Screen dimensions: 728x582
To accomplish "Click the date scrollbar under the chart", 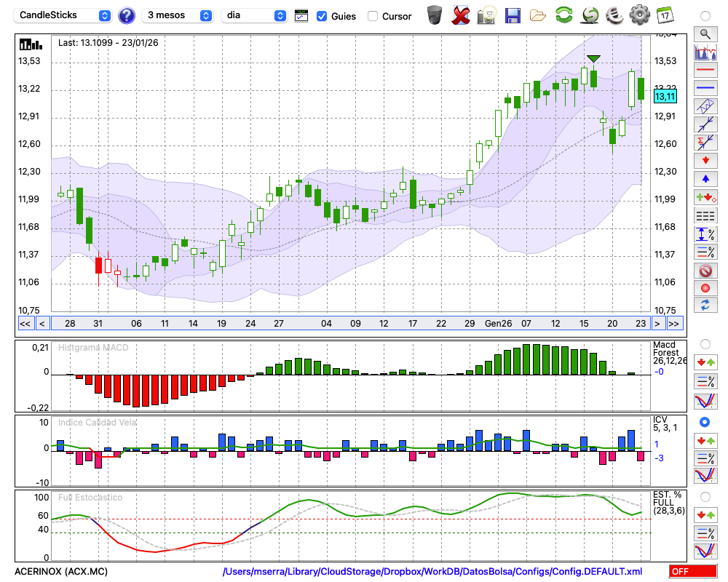I will click(x=349, y=324).
